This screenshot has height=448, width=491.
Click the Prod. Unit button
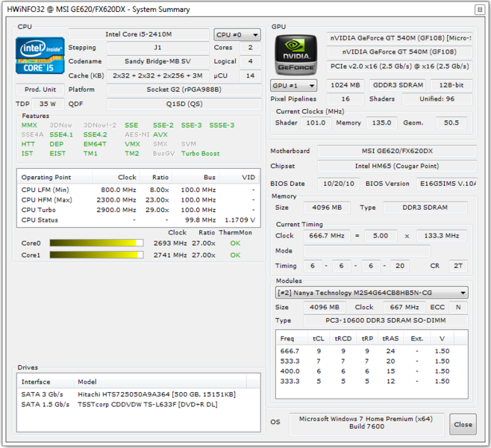[x=40, y=90]
